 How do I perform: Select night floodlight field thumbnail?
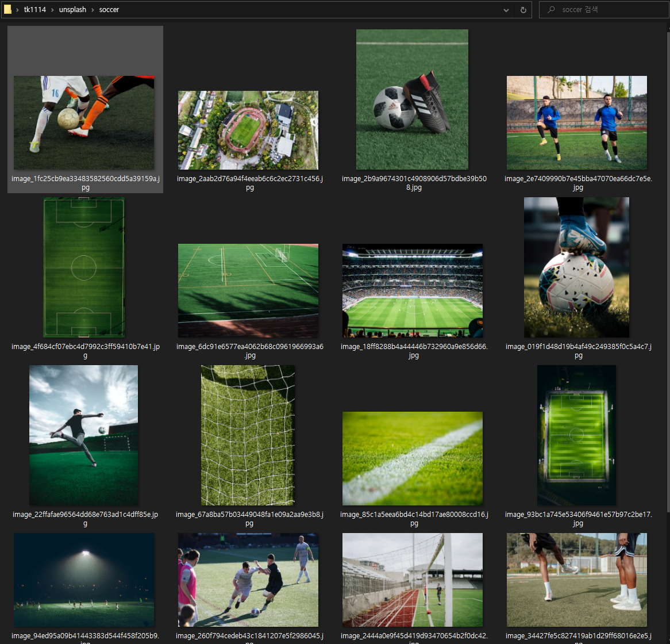84,580
